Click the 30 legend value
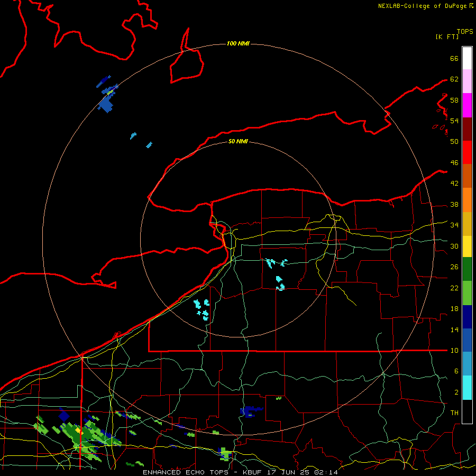The width and height of the screenshot is (476, 476). click(454, 246)
